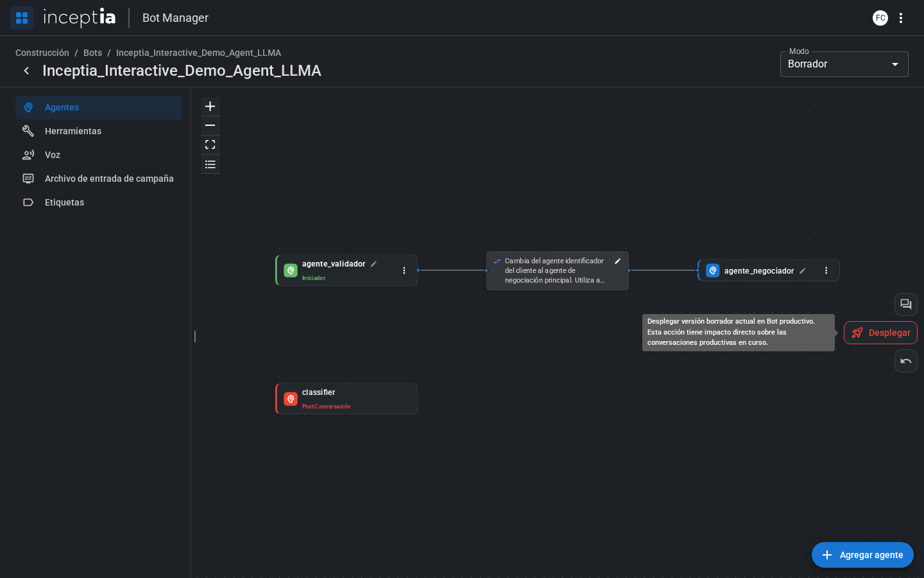Open the top-right vertical dots menu
The image size is (924, 578).
[901, 18]
